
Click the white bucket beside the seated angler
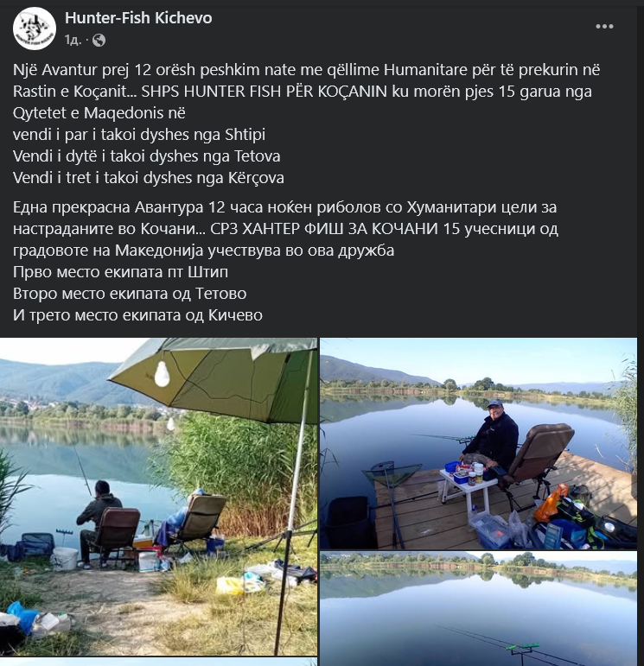point(65,558)
